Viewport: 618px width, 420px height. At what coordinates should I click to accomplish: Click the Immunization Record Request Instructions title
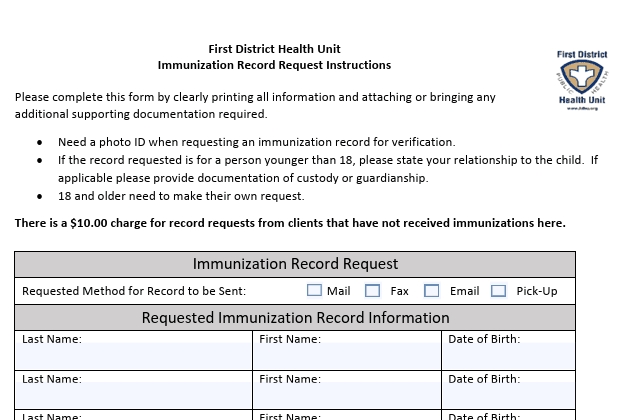pos(274,65)
